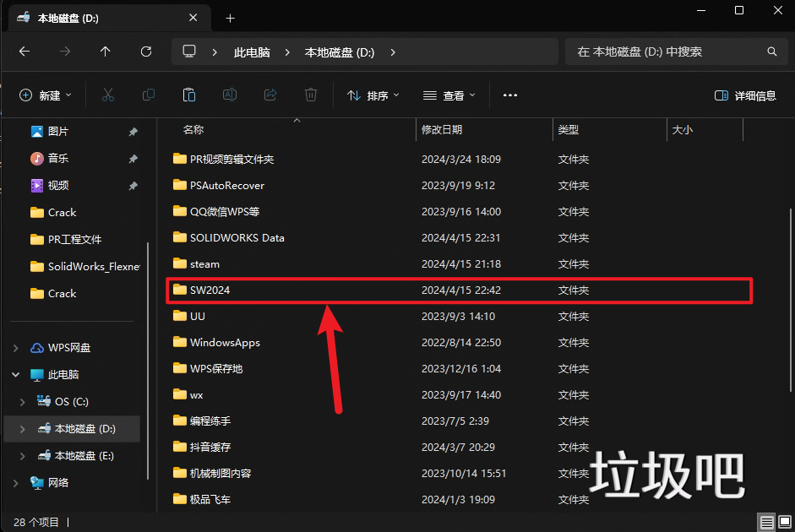Open the 排序 sort dropdown

(373, 95)
